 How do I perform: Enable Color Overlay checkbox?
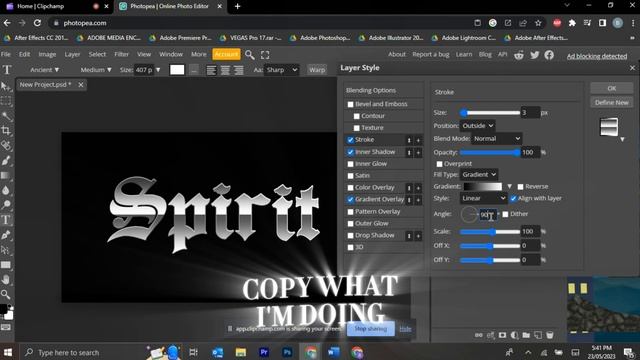point(350,188)
